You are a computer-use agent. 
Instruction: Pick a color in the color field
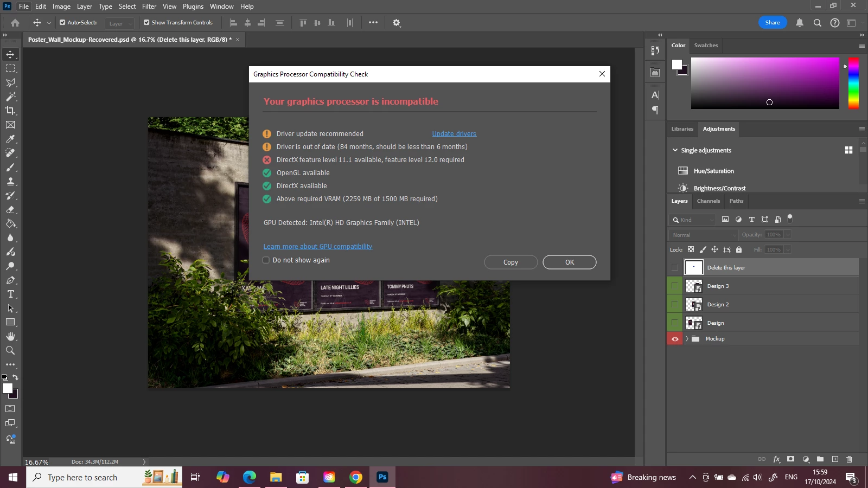765,83
